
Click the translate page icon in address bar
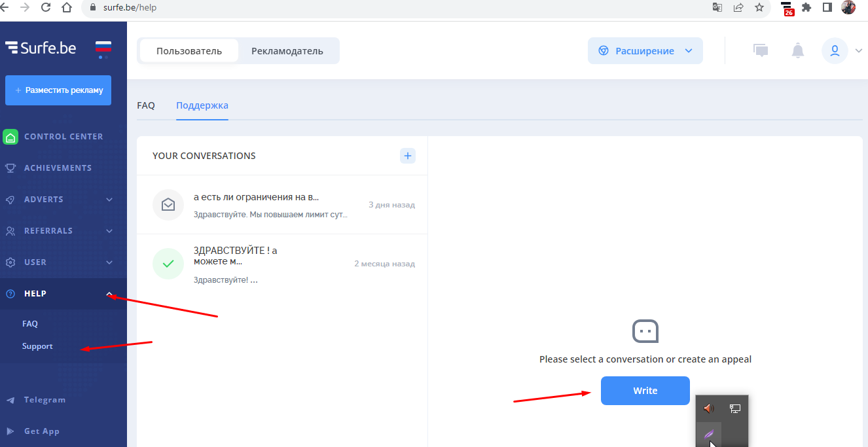pos(718,8)
